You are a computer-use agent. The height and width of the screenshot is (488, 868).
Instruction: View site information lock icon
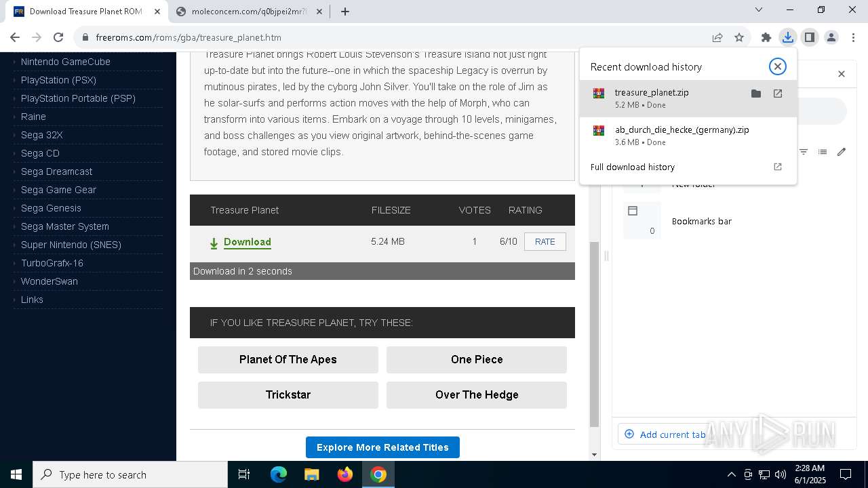(x=85, y=37)
